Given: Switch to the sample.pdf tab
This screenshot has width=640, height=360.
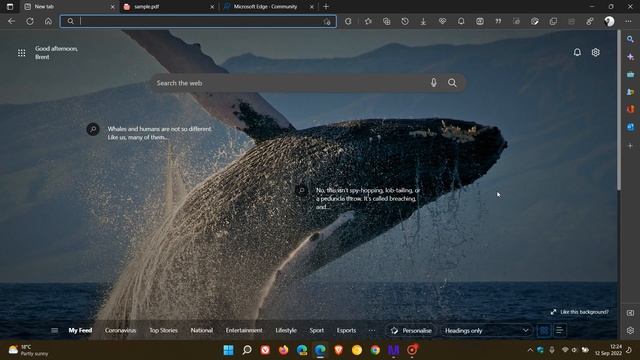Looking at the screenshot, I should tap(168, 7).
